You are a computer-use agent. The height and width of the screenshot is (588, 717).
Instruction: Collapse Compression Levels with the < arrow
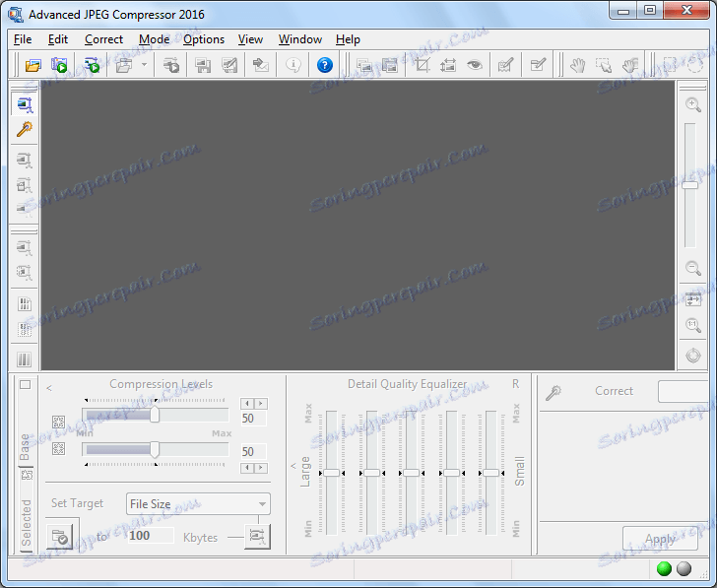(49, 388)
